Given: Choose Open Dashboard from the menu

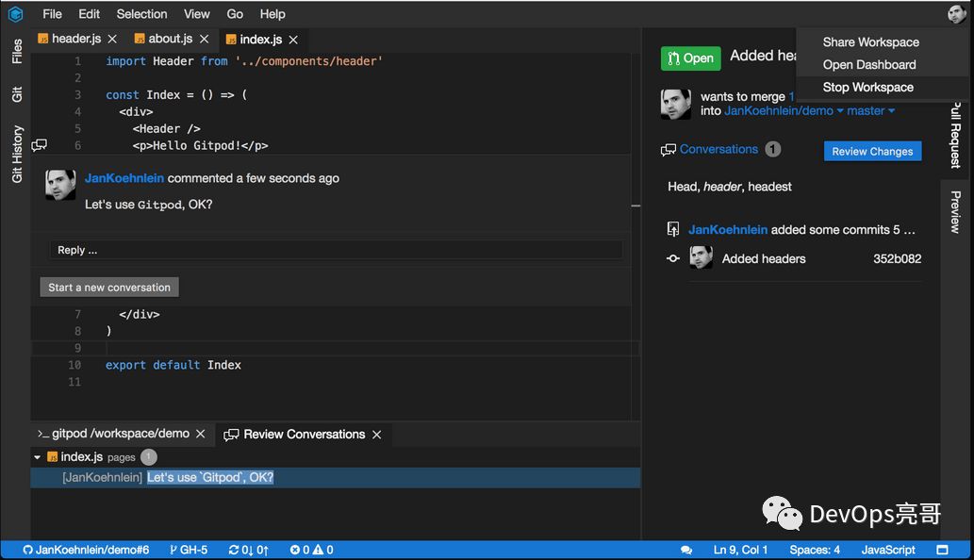Looking at the screenshot, I should point(869,64).
